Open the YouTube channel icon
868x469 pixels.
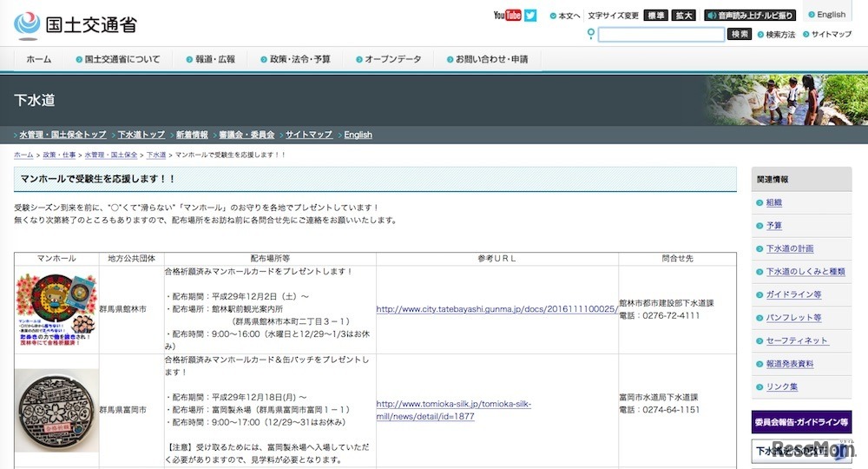coord(507,15)
